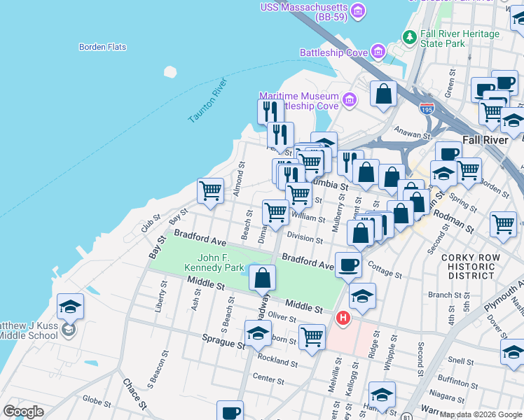Image resolution: width=524 pixels, height=420 pixels.
Task: Select Fall River Heritage State Park text
Action: (460, 38)
